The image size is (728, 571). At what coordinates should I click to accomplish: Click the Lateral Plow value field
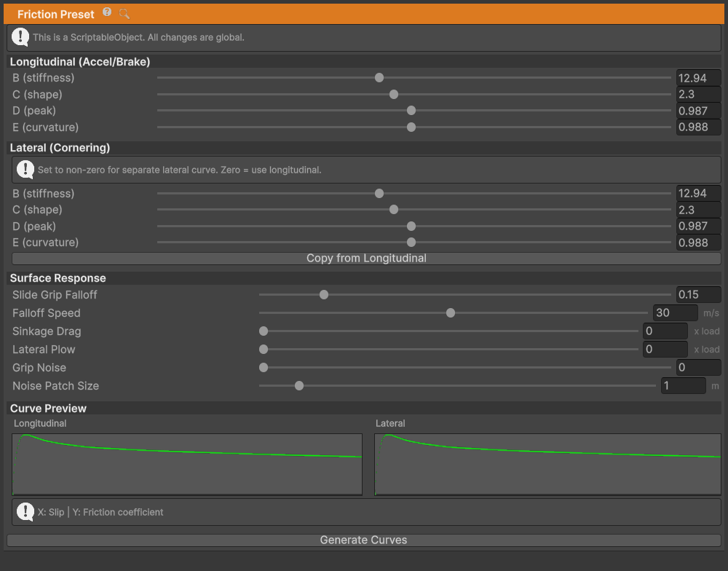(665, 349)
